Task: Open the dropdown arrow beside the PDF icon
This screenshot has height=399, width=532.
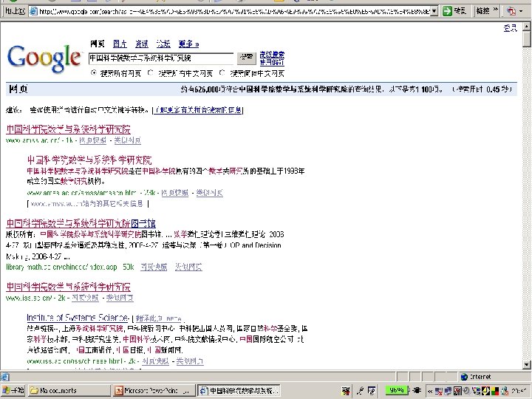Action: (521, 11)
